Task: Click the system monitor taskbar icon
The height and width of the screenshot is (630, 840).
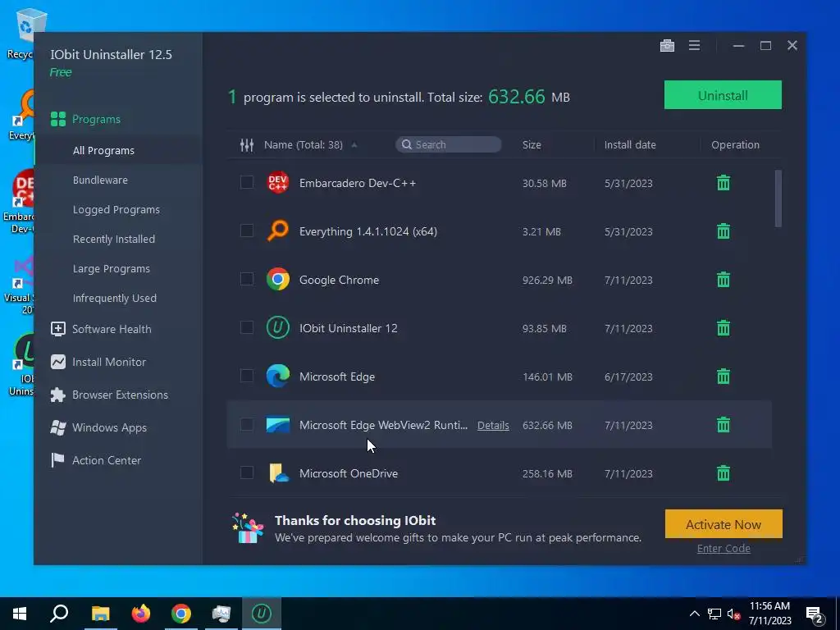Action: pyautogui.click(x=221, y=614)
